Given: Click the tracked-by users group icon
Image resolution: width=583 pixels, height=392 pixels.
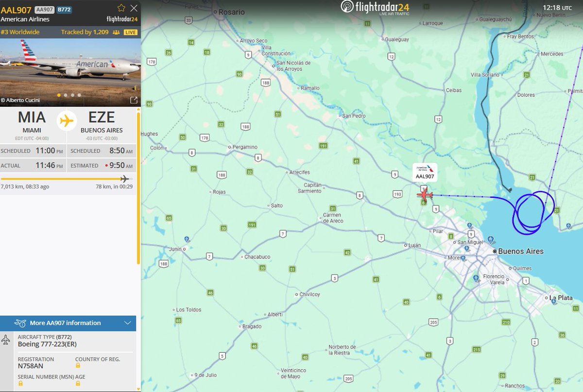Looking at the screenshot, I should (x=116, y=32).
